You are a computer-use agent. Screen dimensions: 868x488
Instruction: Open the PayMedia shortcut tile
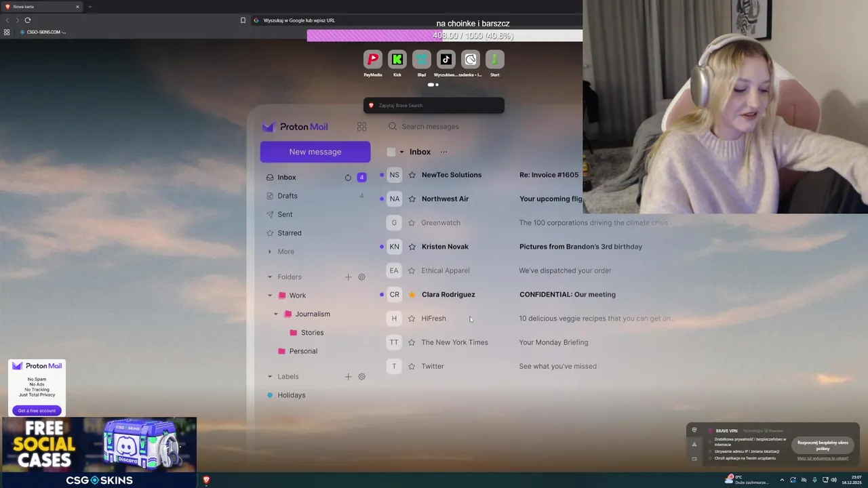372,60
